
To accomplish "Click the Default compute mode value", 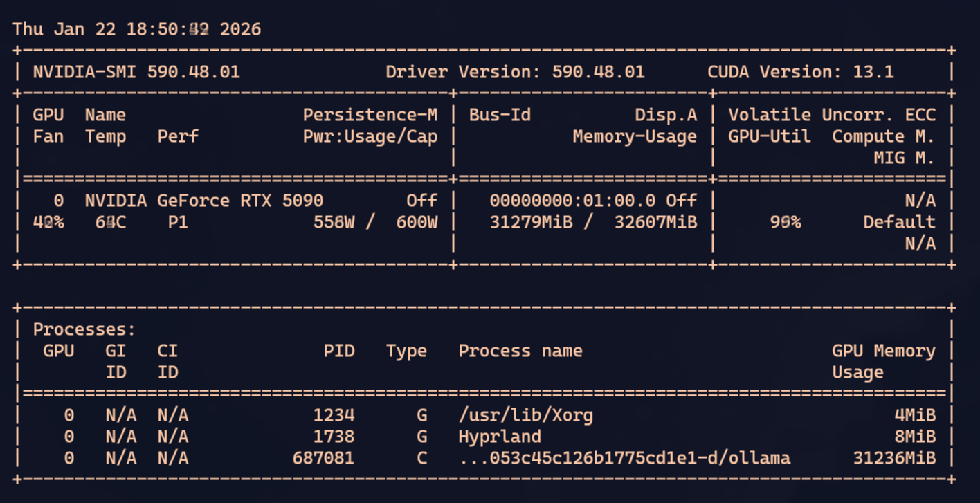I will tap(899, 222).
